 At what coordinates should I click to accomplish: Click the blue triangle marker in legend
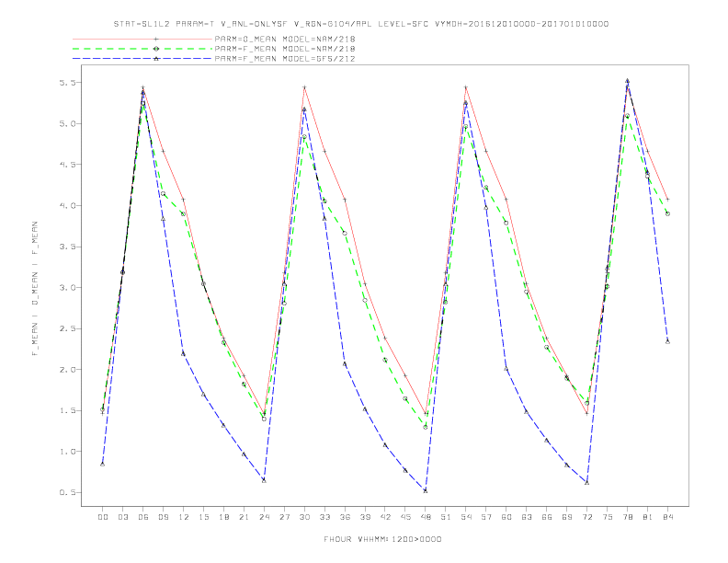pos(156,59)
